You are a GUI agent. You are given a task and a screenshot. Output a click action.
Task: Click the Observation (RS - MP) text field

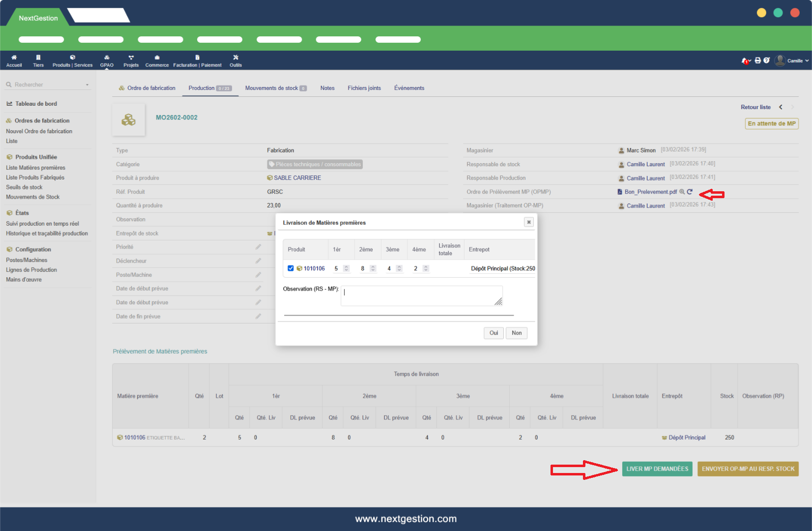421,295
